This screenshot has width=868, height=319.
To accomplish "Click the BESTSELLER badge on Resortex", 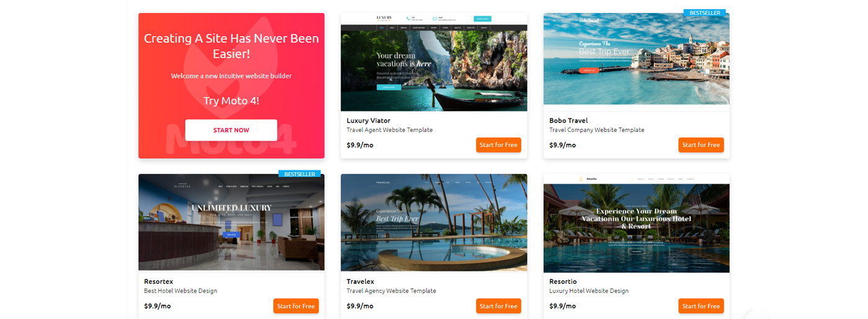I will [299, 174].
